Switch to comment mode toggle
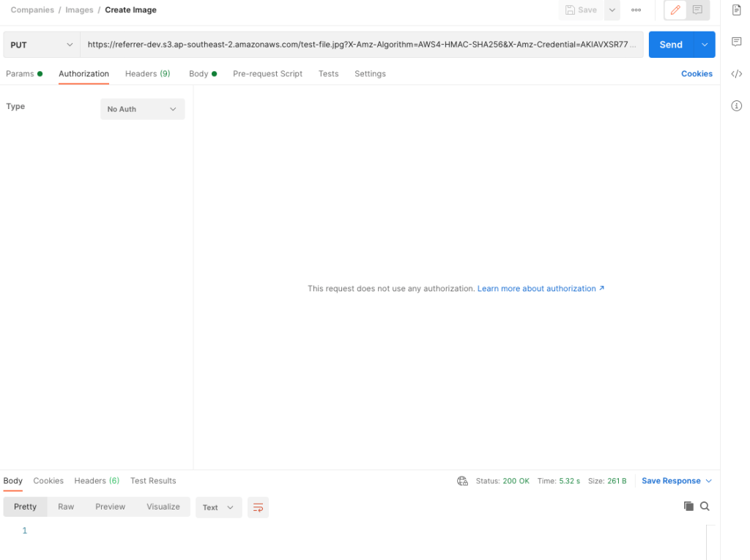 click(697, 10)
